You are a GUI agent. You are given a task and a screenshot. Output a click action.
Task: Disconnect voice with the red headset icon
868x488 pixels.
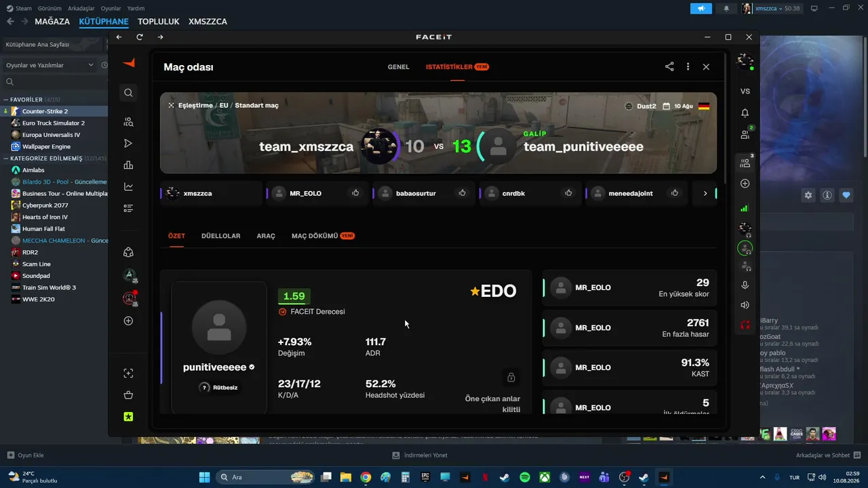745,325
